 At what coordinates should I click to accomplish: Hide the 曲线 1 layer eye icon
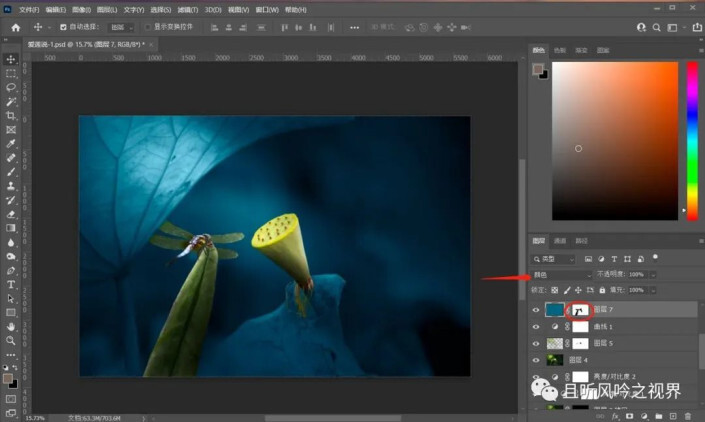[536, 327]
